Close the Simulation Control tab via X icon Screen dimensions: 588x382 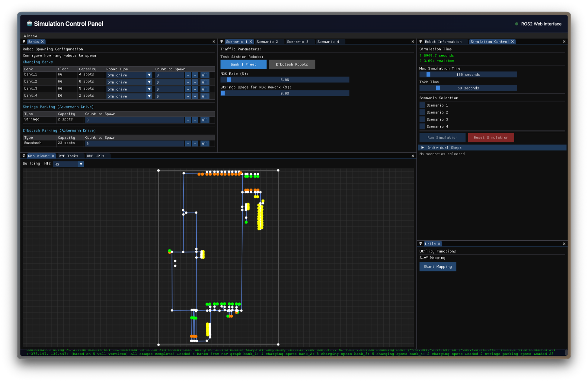(512, 42)
